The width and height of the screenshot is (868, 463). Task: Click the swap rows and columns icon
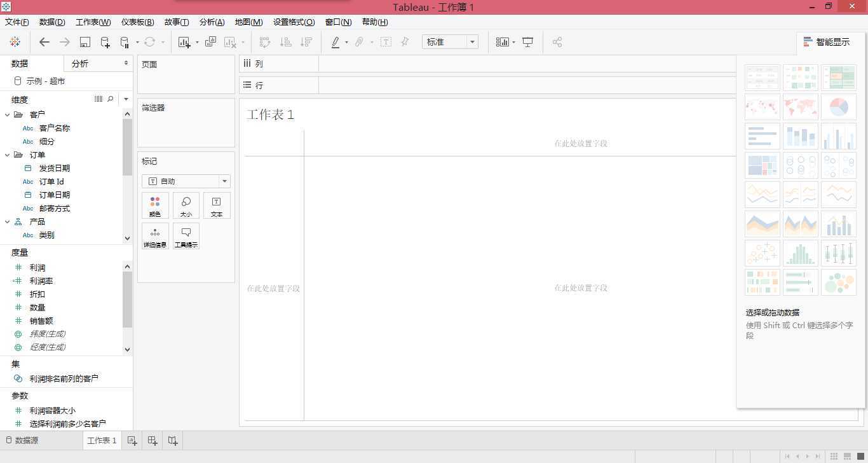pos(265,42)
